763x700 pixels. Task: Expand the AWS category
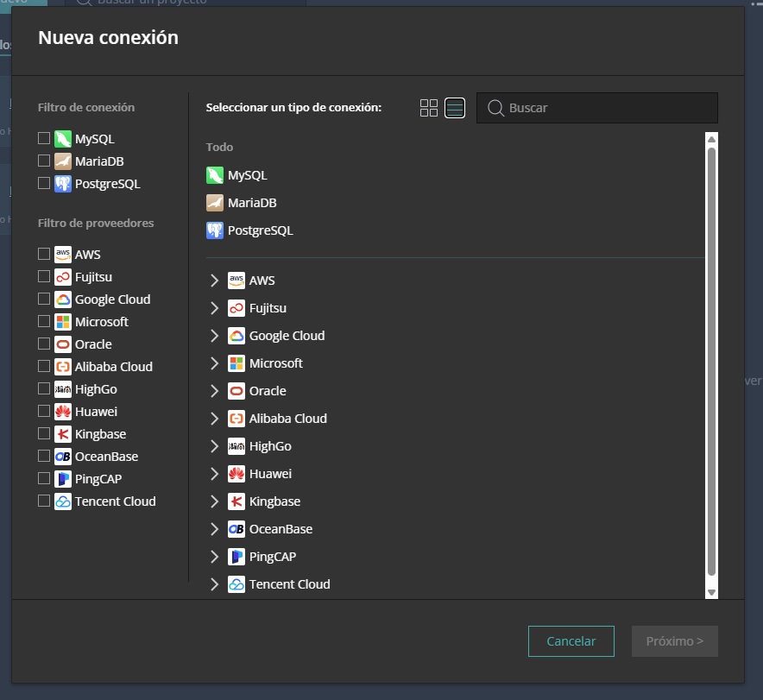coord(214,280)
